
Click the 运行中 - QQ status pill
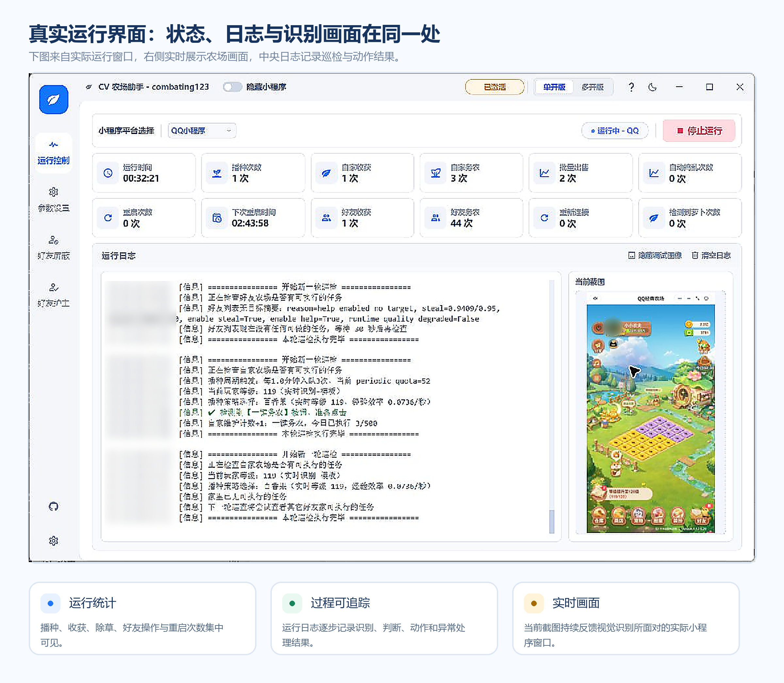(x=615, y=131)
